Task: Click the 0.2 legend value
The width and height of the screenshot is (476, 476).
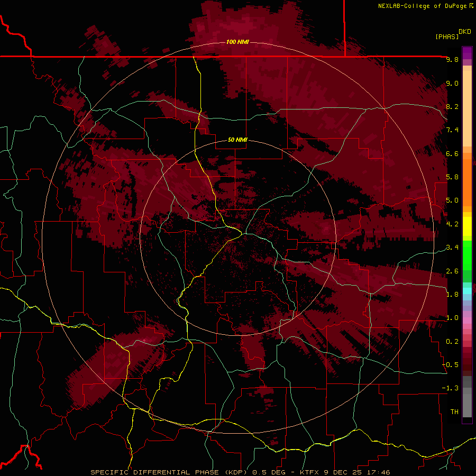Action: tap(452, 342)
